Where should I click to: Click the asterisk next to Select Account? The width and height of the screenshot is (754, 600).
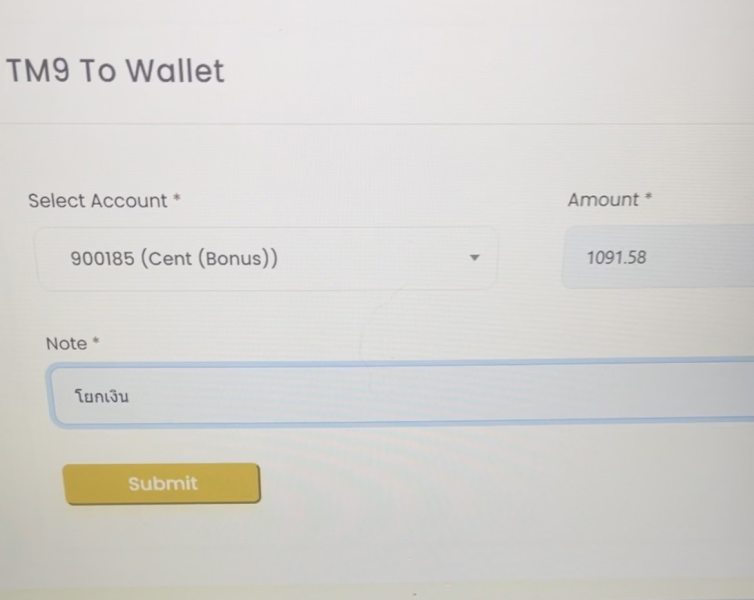click(177, 199)
